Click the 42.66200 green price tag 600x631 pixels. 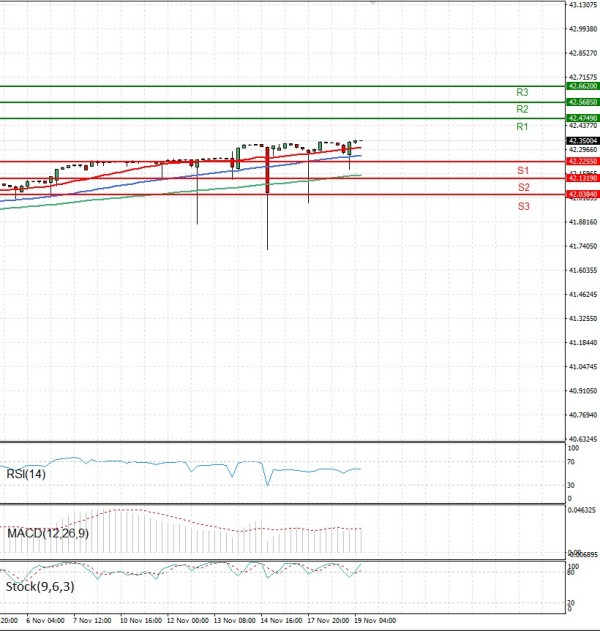point(582,87)
